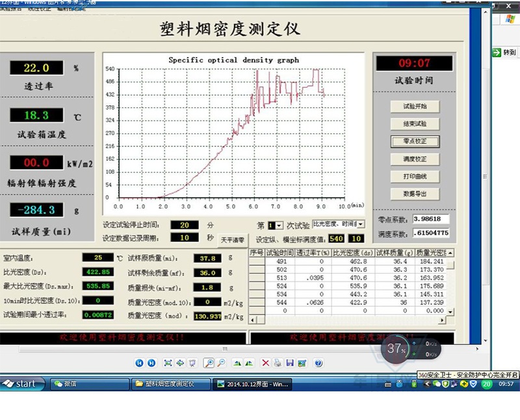520x420 pixels.
Task: Switch to 2014.10.12界面 taskbar item
Action: [x=252, y=384]
